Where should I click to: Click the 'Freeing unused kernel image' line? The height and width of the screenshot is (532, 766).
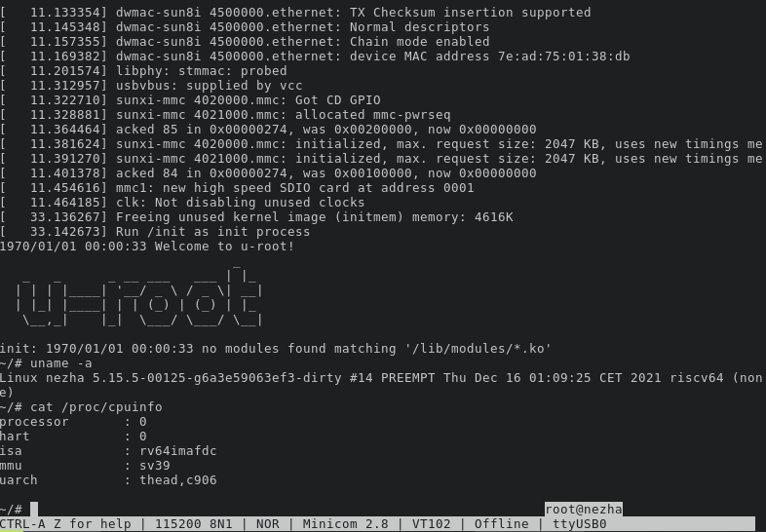pyautogui.click(x=256, y=217)
